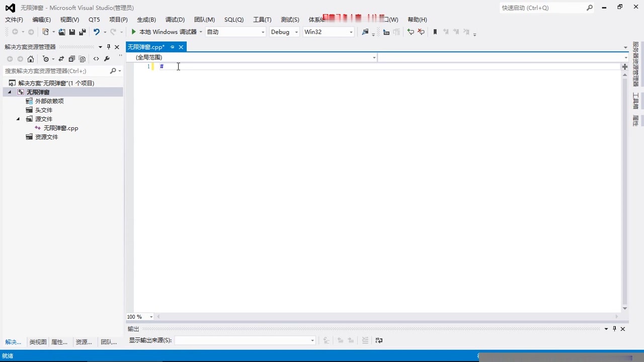Open the Solution Explorer window options arrow
The image size is (644, 362).
tap(101, 47)
